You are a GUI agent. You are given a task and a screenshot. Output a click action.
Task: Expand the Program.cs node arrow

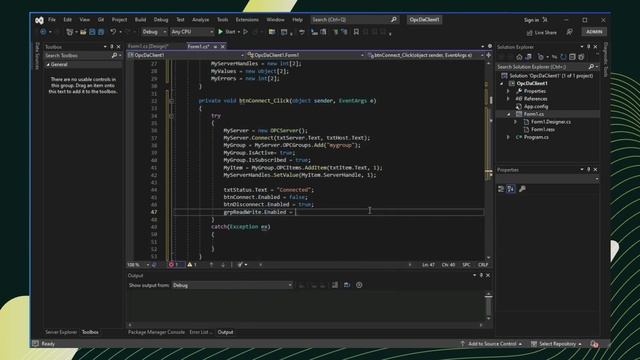[509, 137]
